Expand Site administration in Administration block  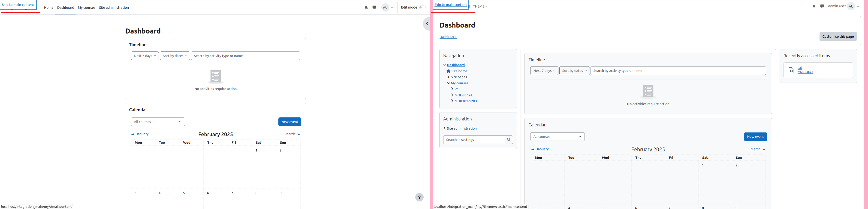point(445,128)
